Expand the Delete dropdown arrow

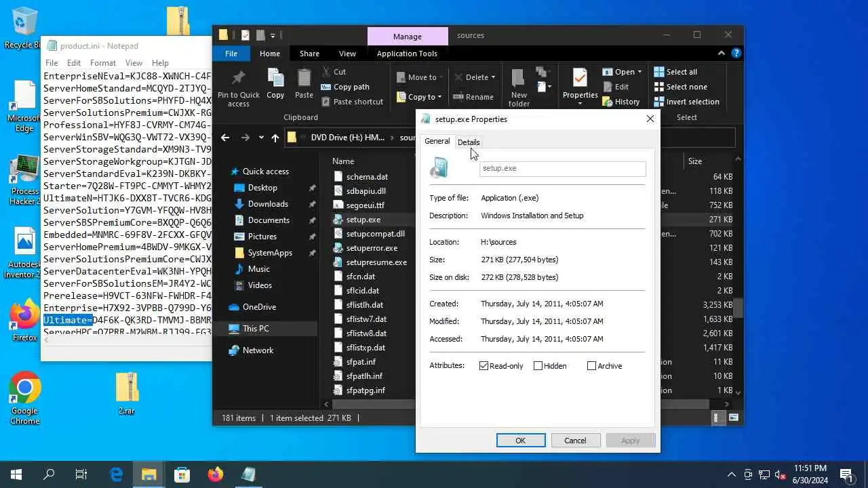pyautogui.click(x=493, y=77)
